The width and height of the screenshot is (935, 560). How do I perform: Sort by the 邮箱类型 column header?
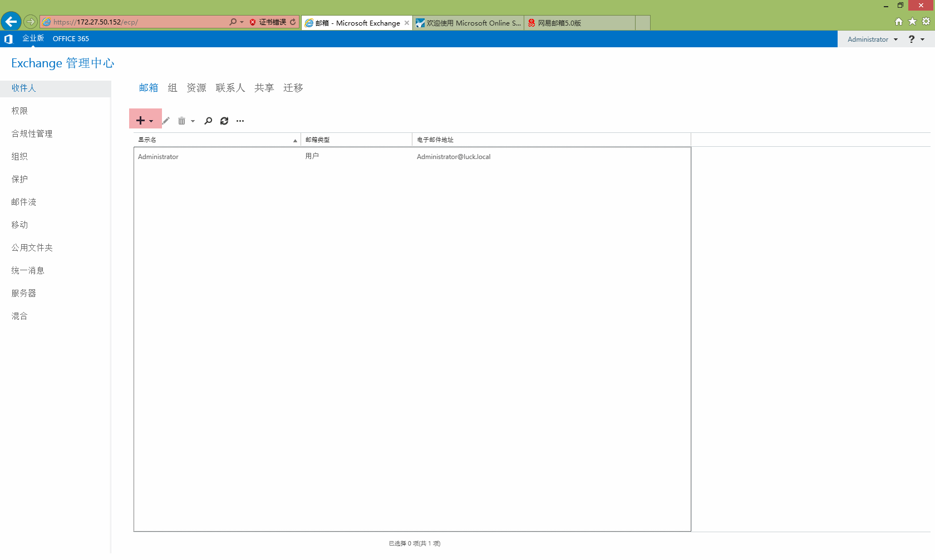click(357, 140)
